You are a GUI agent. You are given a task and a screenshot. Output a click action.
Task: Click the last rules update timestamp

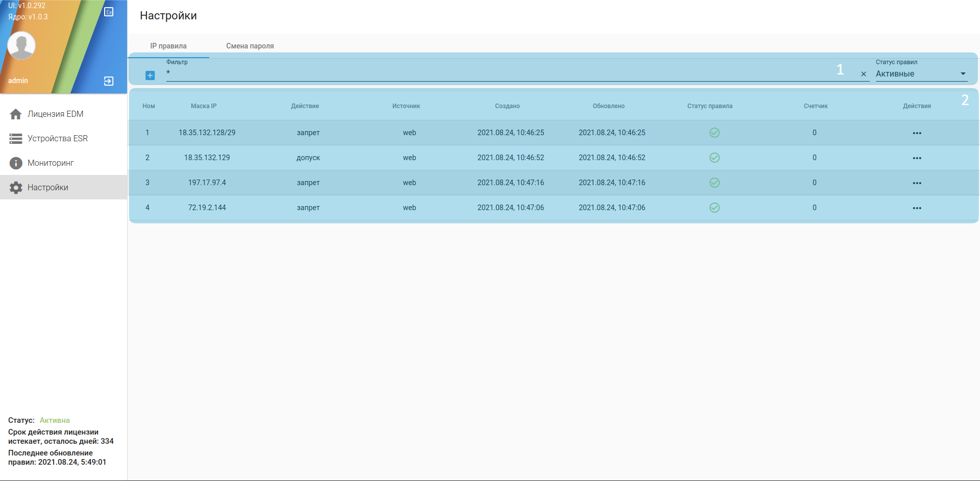pos(57,458)
